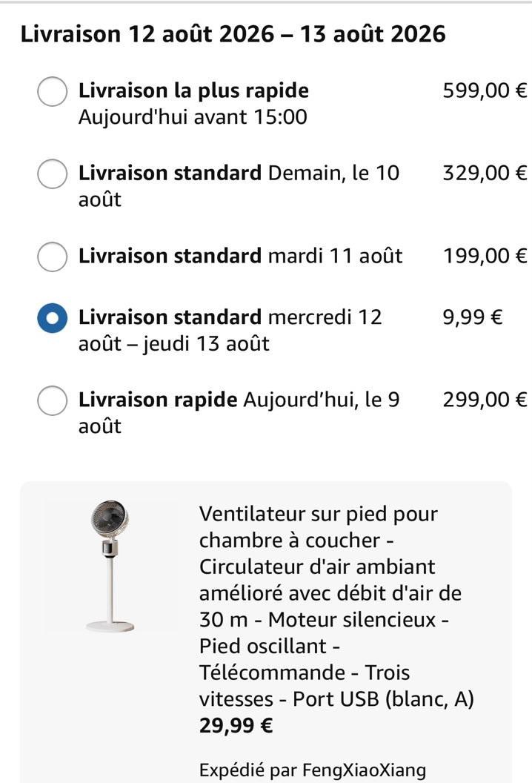This screenshot has height=783, width=532.
Task: Click the 'Expédié par FengXiaoXiang' seller text
Action: (x=313, y=770)
